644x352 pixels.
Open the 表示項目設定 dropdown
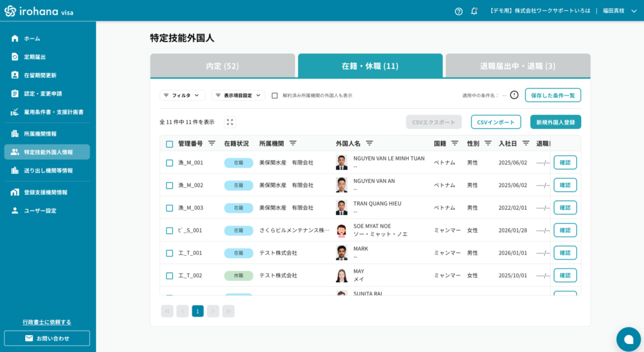tap(238, 96)
